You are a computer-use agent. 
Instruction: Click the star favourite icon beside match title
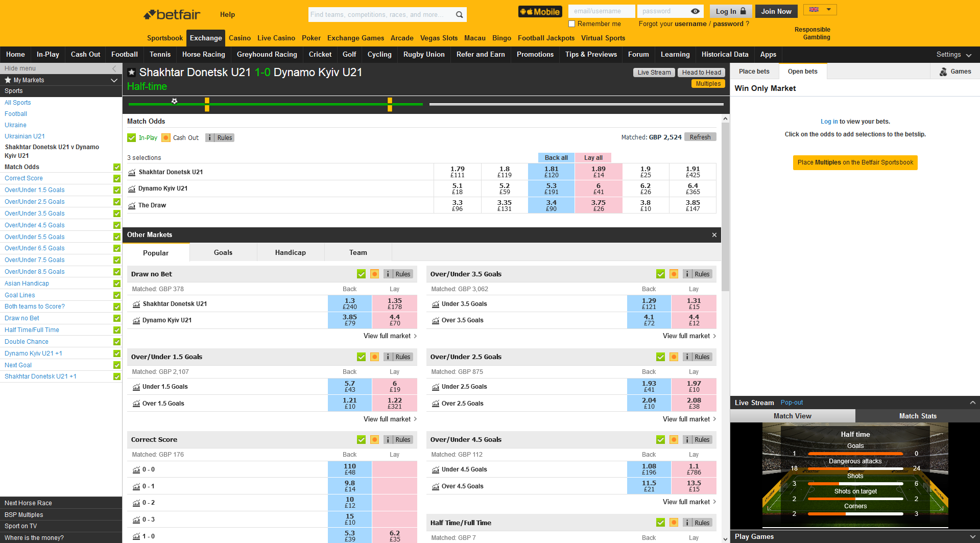(x=131, y=72)
